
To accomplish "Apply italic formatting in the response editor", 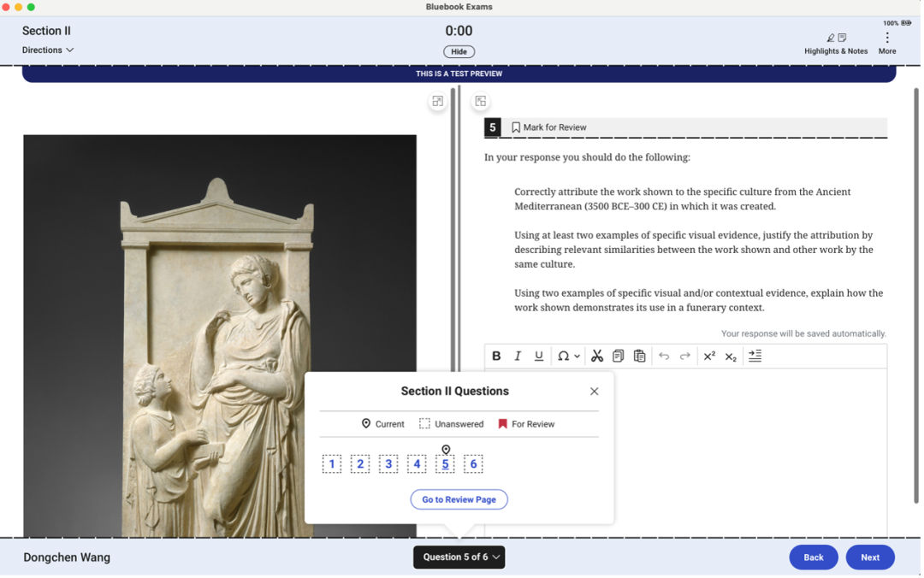I will click(518, 356).
